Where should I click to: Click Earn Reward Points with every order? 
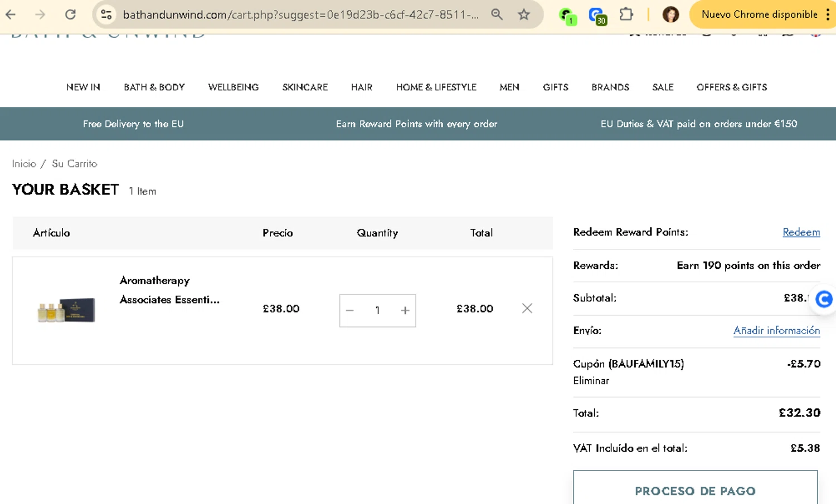tap(416, 124)
